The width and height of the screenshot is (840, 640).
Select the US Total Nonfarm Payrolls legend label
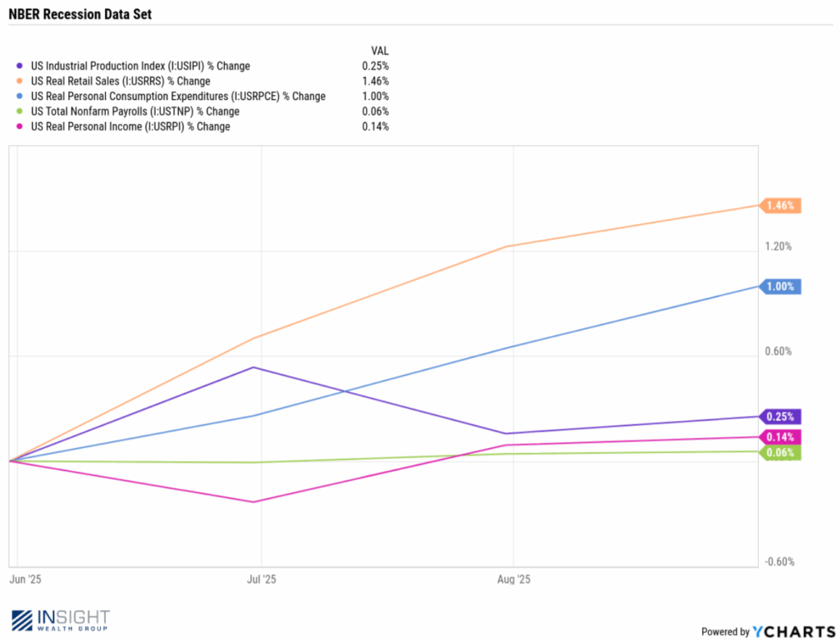tap(135, 112)
